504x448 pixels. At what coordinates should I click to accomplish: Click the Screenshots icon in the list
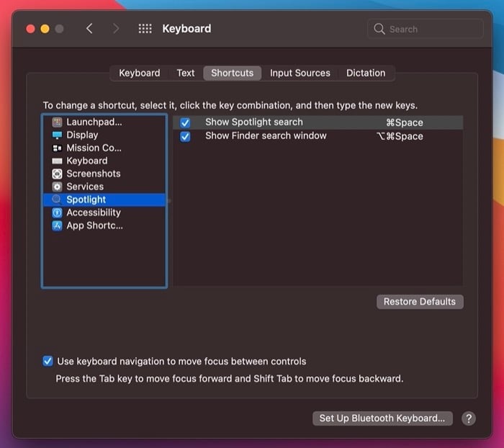pyautogui.click(x=57, y=174)
